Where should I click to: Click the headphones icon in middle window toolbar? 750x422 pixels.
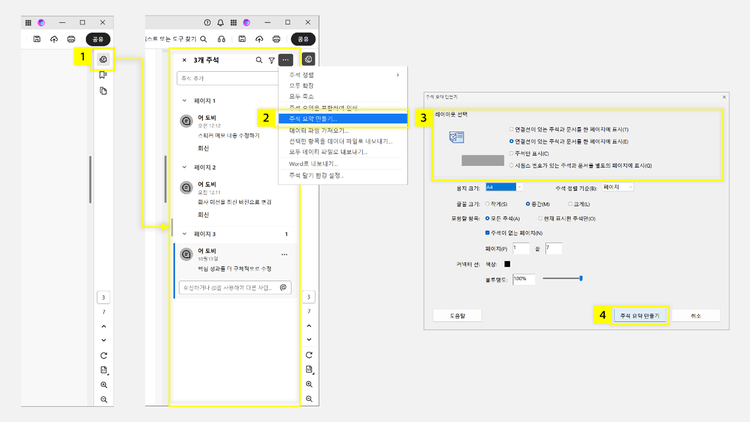coord(221,39)
